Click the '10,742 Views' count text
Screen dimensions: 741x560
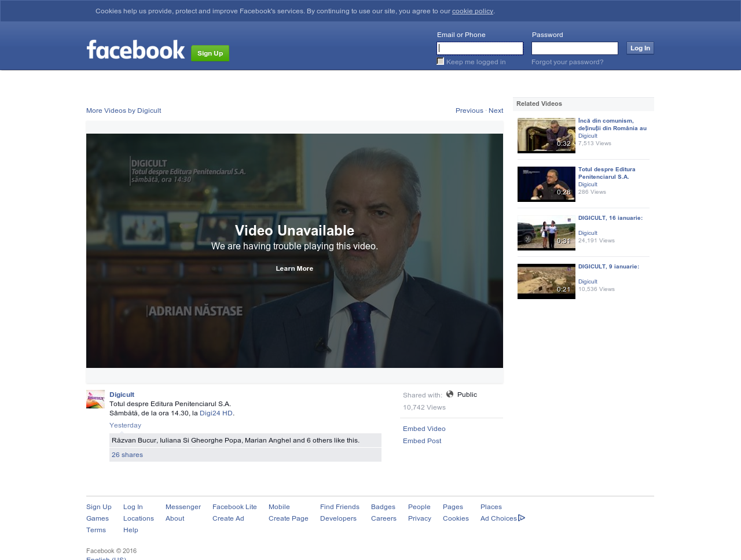point(424,407)
